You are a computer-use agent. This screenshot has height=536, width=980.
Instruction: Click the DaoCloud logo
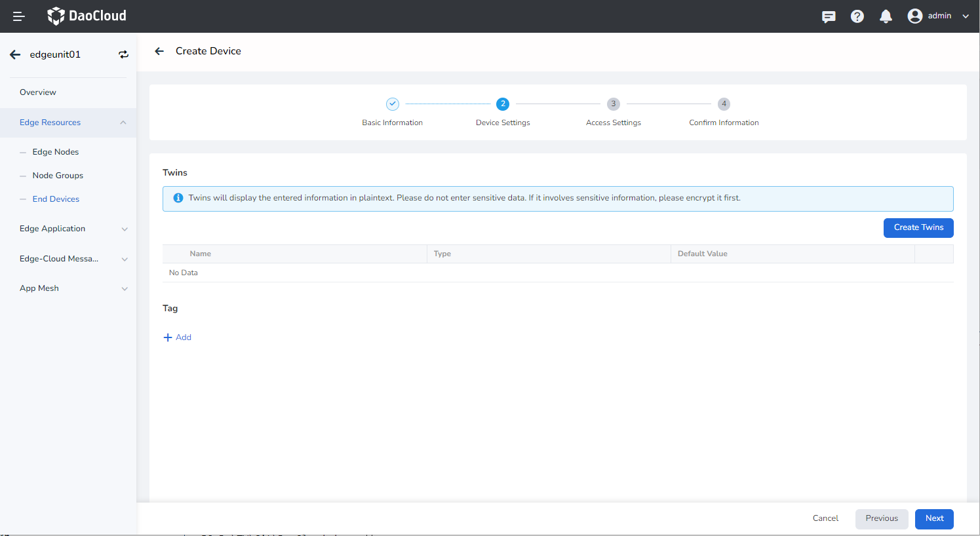pyautogui.click(x=87, y=16)
